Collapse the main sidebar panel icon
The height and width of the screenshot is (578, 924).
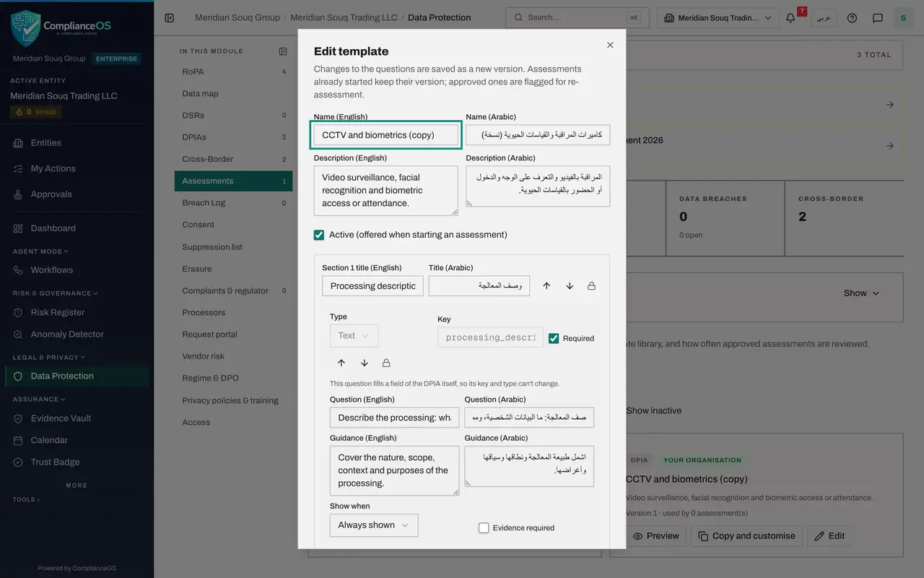[x=170, y=18]
